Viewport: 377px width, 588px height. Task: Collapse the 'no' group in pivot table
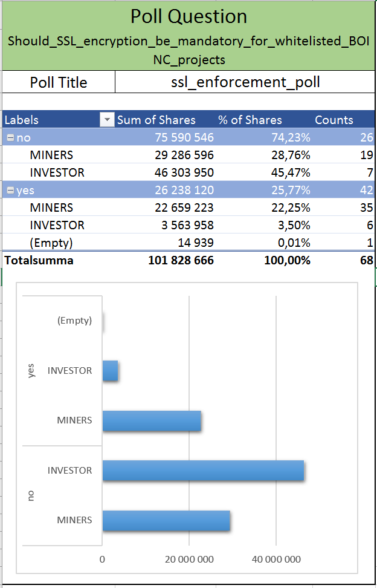[x=10, y=138]
